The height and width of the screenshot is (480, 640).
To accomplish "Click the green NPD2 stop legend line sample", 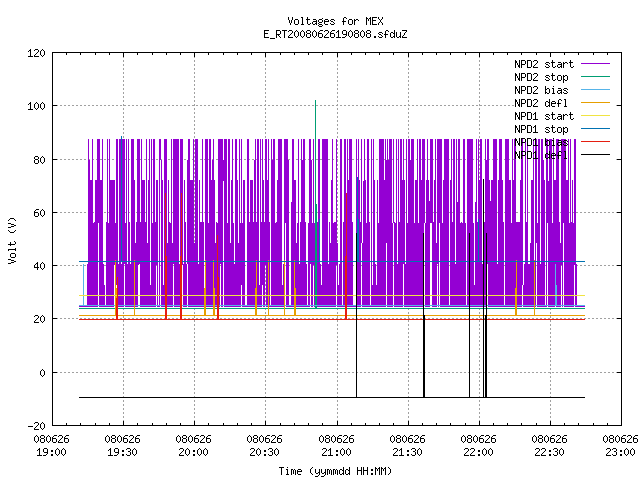I will (x=596, y=77).
